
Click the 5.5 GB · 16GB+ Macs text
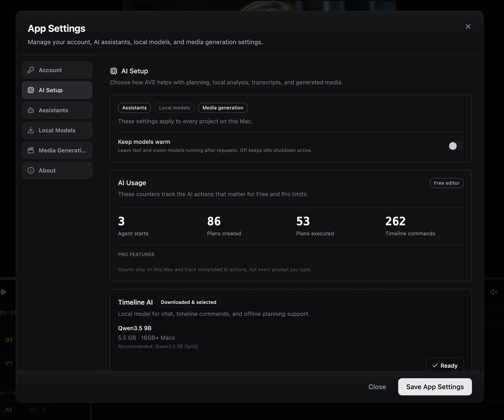coord(146,338)
